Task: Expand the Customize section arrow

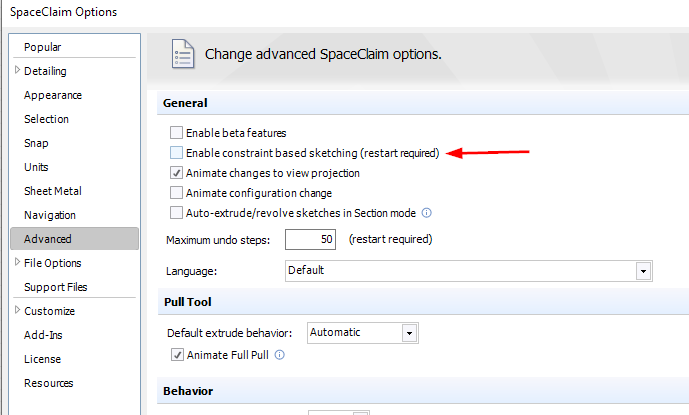Action: click(x=18, y=310)
